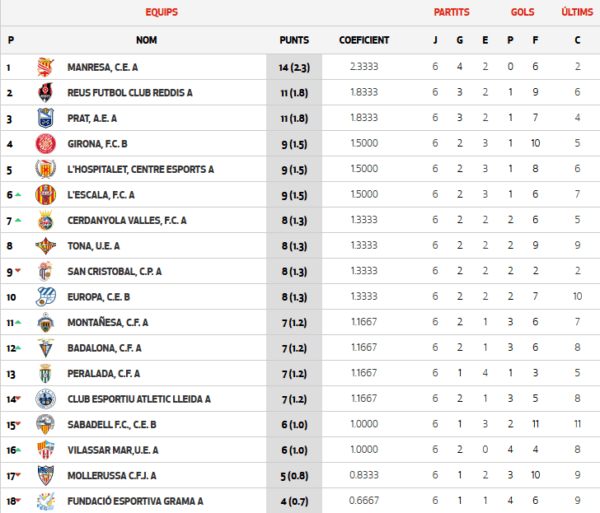Click the L'Escala F.C. A striped crest
Screen dimensions: 600x513
point(46,195)
